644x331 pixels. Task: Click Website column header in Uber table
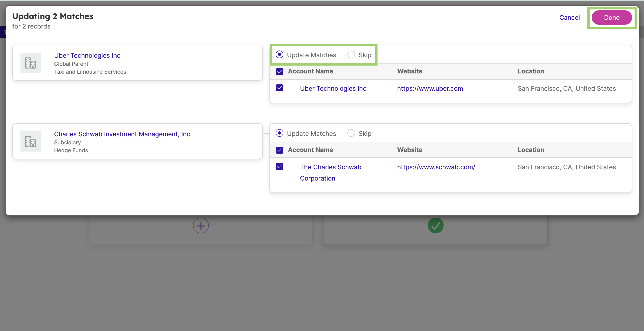point(410,71)
